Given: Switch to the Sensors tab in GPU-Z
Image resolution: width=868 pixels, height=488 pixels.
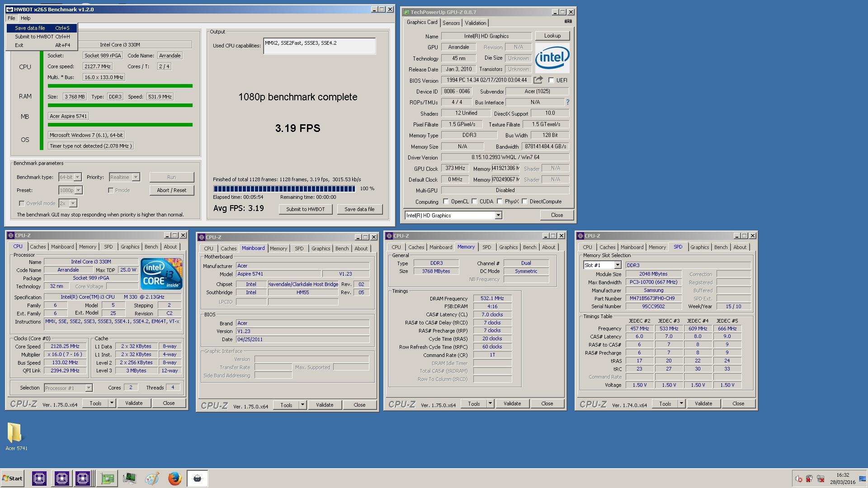Looking at the screenshot, I should pyautogui.click(x=451, y=23).
